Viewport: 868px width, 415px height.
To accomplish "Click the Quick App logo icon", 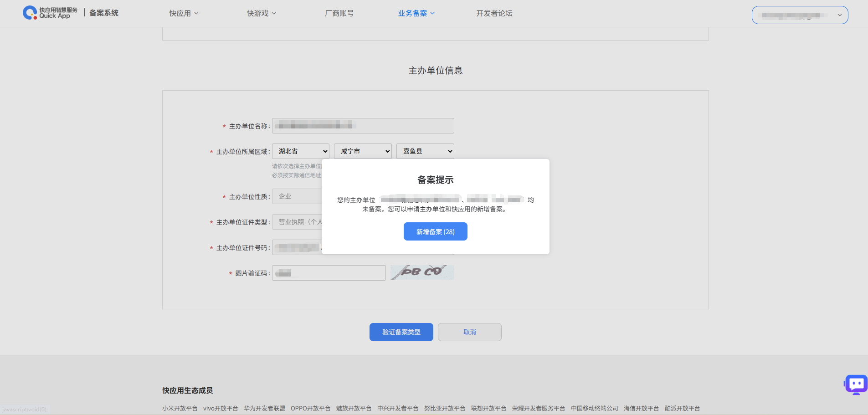I will 30,13.
